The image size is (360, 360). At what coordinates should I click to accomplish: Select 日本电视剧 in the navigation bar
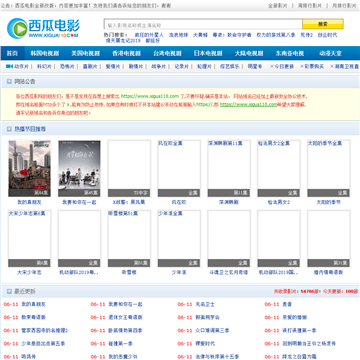(208, 53)
